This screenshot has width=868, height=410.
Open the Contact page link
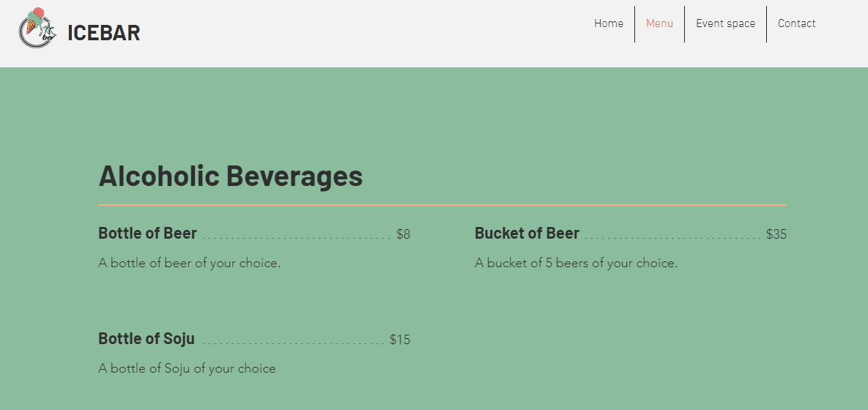pos(796,23)
